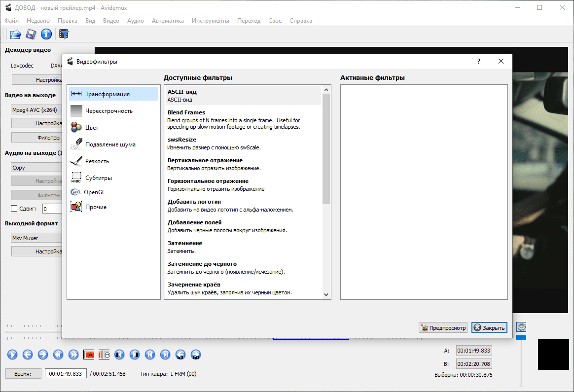Jump to the previous keyframe (double left arrows)
The width and height of the screenshot is (574, 392).
coord(58,355)
